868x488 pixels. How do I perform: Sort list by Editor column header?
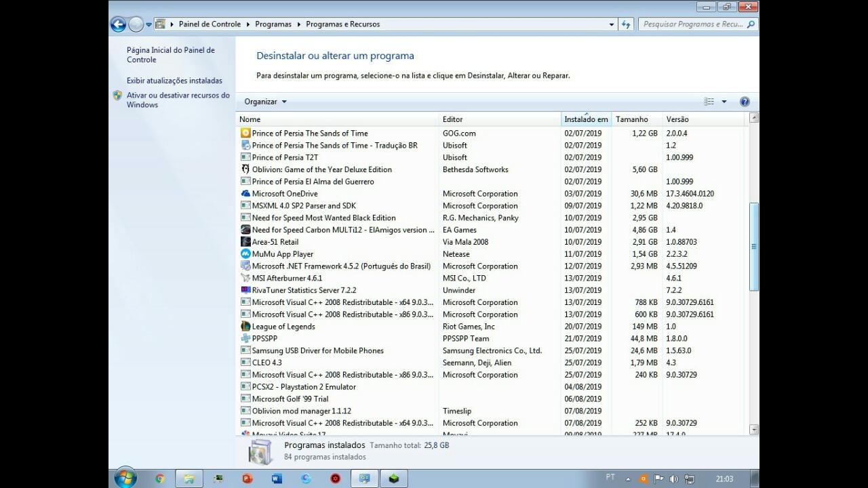(x=500, y=119)
